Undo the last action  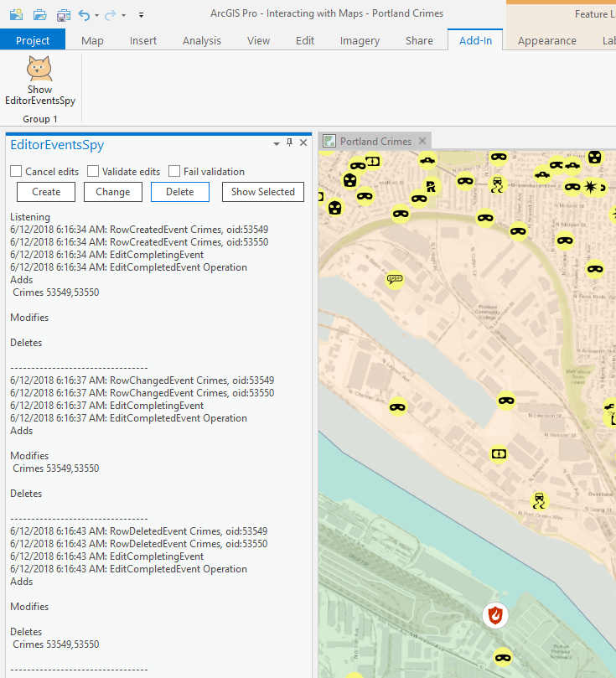coord(84,14)
